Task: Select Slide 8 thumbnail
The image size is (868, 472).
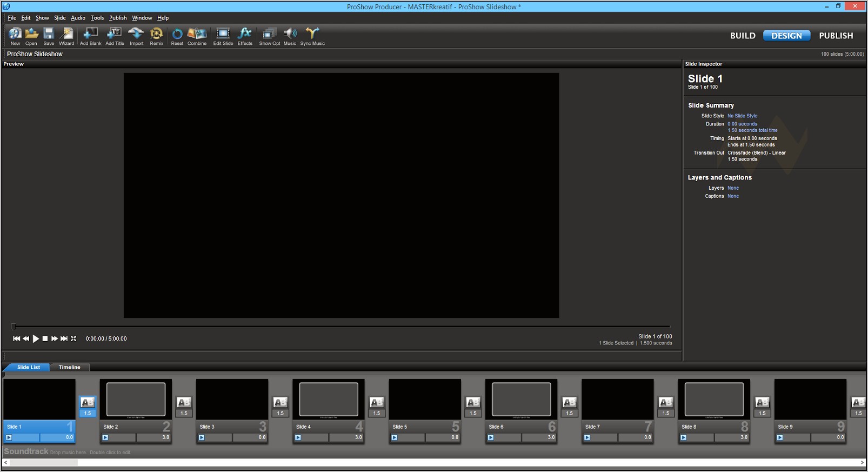Action: pyautogui.click(x=714, y=399)
